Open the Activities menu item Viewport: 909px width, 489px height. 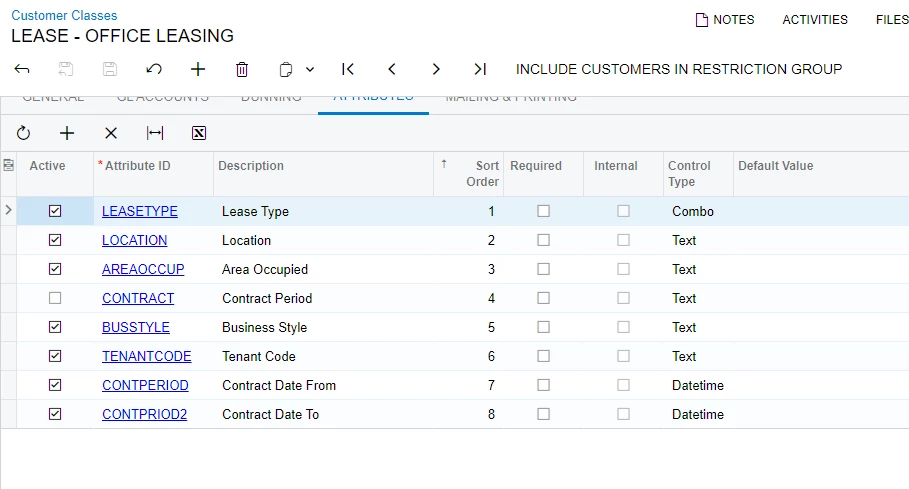(x=815, y=19)
